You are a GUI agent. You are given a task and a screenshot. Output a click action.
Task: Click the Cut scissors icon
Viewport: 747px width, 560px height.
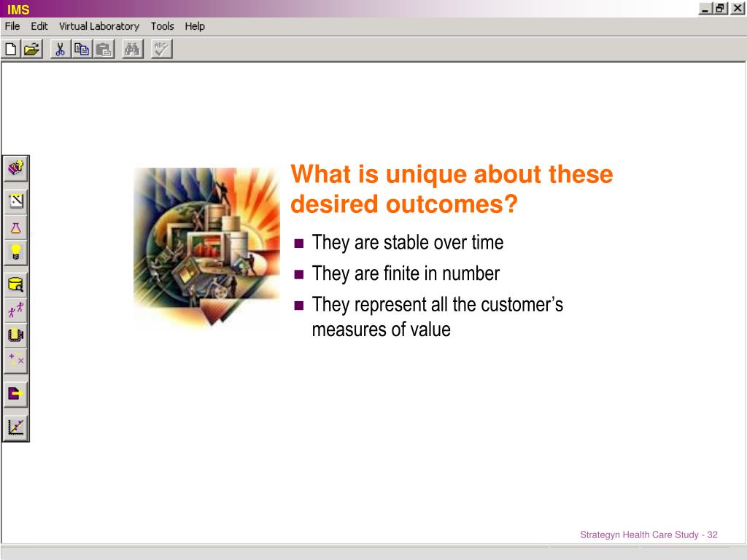point(60,49)
